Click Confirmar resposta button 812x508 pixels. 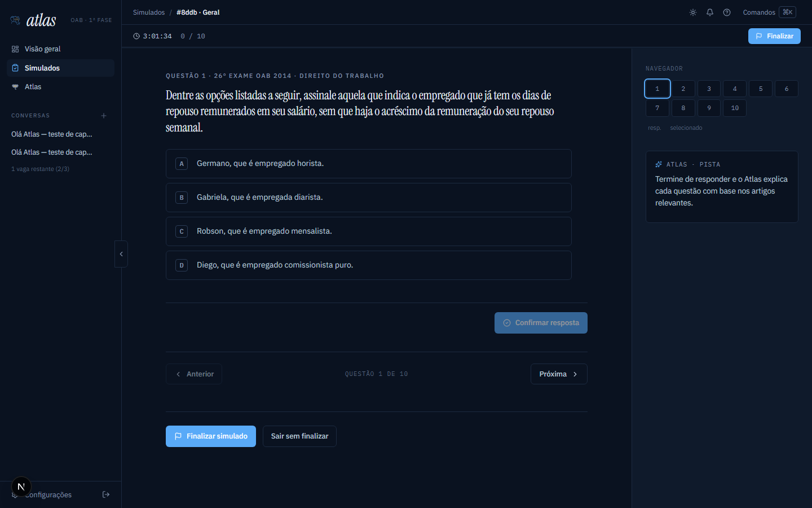coord(541,323)
